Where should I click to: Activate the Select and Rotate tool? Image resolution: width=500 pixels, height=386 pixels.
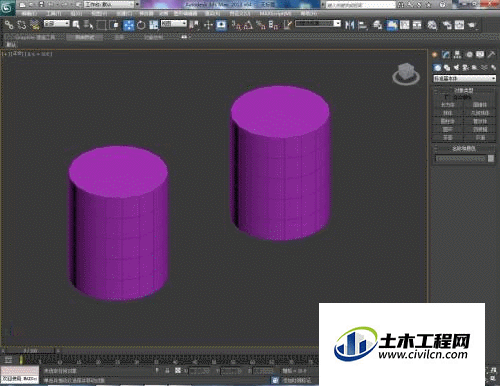[141, 25]
